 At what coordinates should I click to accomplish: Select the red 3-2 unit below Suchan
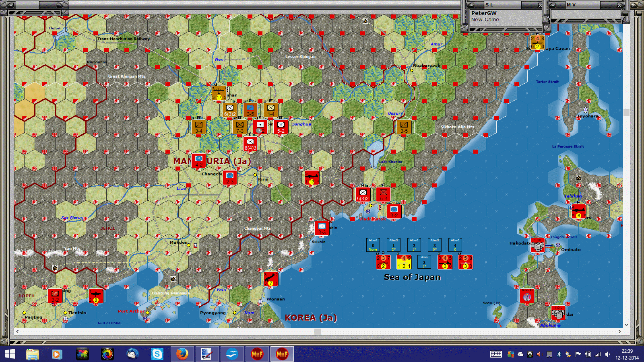click(394, 211)
